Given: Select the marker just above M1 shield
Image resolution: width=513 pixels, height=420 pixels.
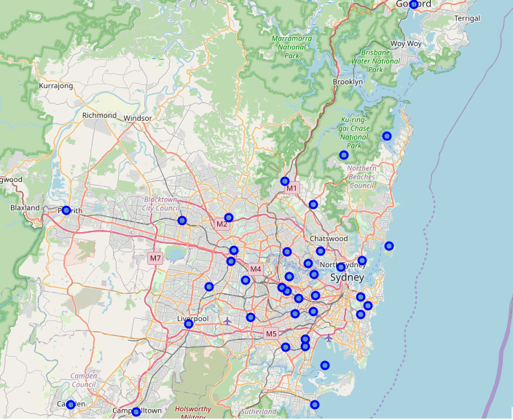Looking at the screenshot, I should click(285, 181).
